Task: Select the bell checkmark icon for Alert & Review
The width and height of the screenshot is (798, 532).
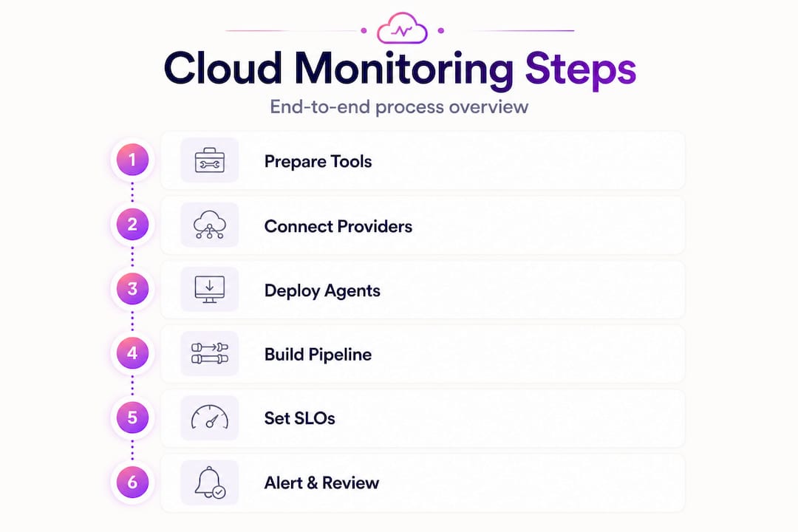Action: click(210, 482)
